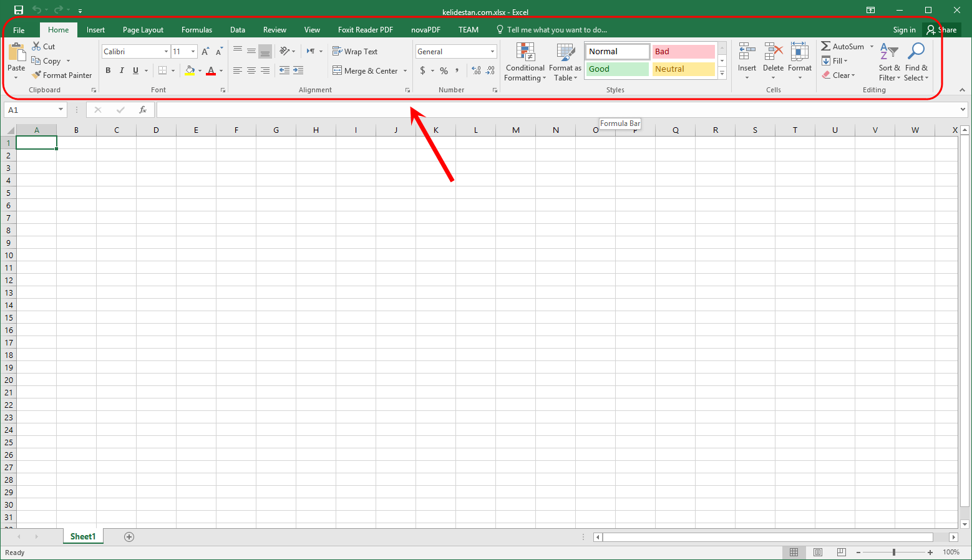Apply percent style format

click(x=444, y=70)
